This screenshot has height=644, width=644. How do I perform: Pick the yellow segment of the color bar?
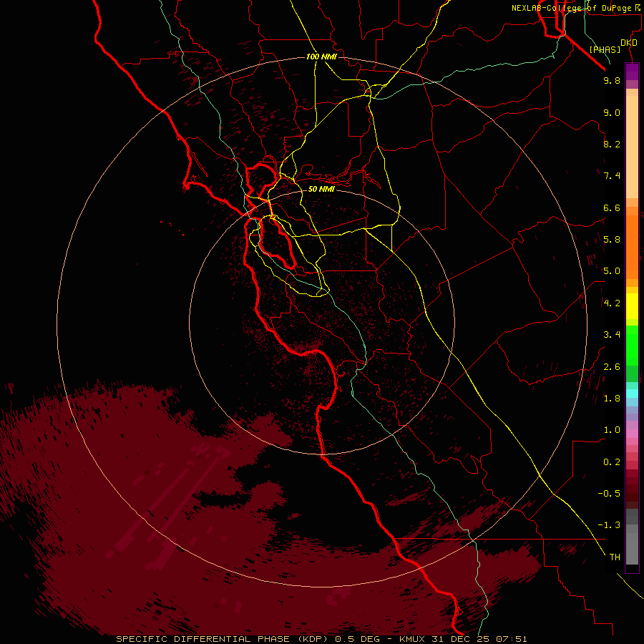tap(632, 306)
